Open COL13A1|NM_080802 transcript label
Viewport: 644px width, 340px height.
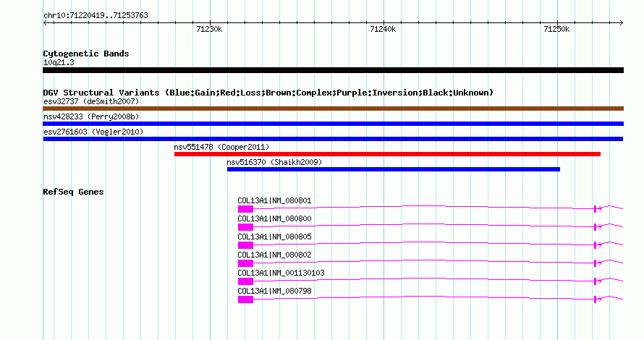click(x=274, y=255)
